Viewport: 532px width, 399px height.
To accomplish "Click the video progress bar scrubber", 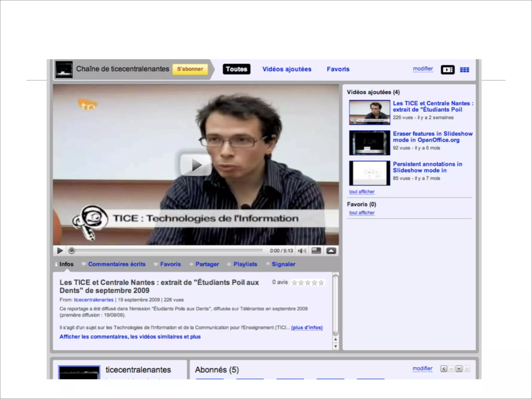I will click(x=72, y=251).
